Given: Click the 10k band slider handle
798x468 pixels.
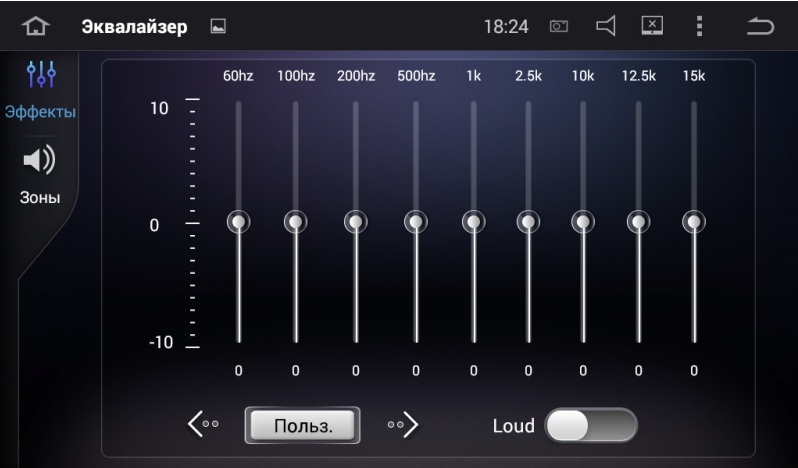Looking at the screenshot, I should tap(583, 222).
